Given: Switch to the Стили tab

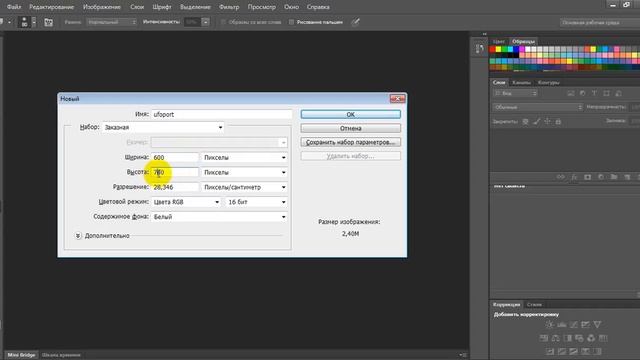Looking at the screenshot, I should [534, 304].
